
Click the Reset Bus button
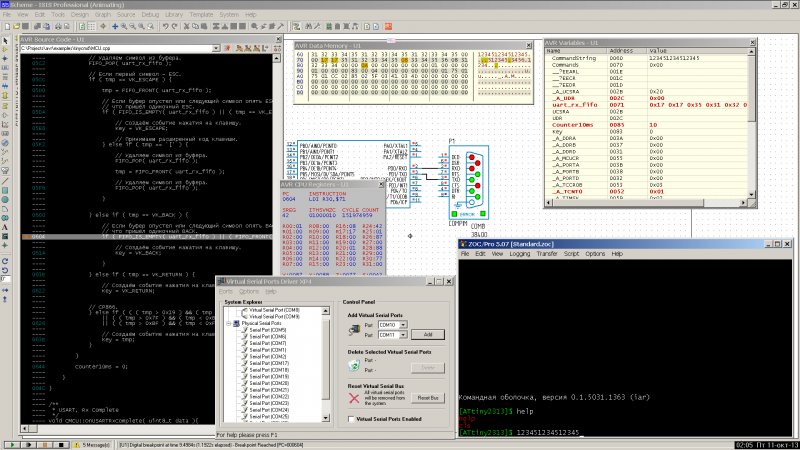point(428,397)
